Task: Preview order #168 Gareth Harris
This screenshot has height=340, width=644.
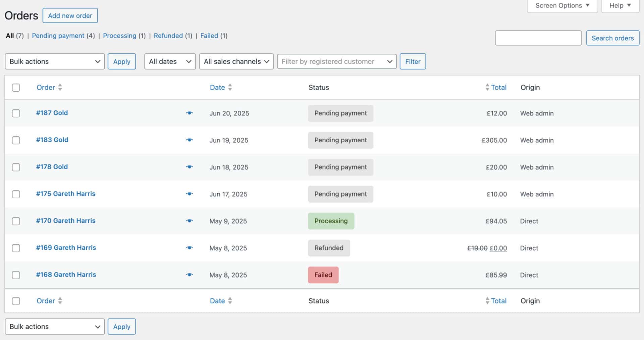Action: (x=190, y=275)
